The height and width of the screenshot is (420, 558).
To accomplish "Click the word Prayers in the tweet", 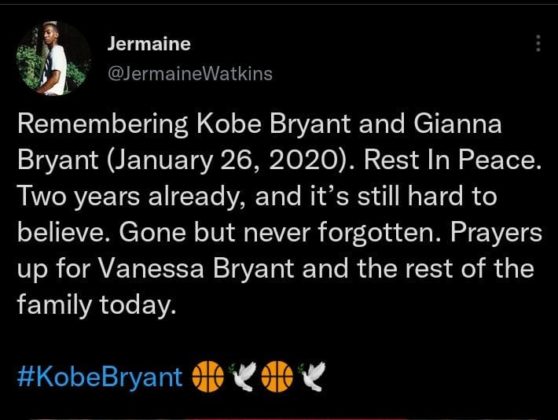I will [x=496, y=233].
